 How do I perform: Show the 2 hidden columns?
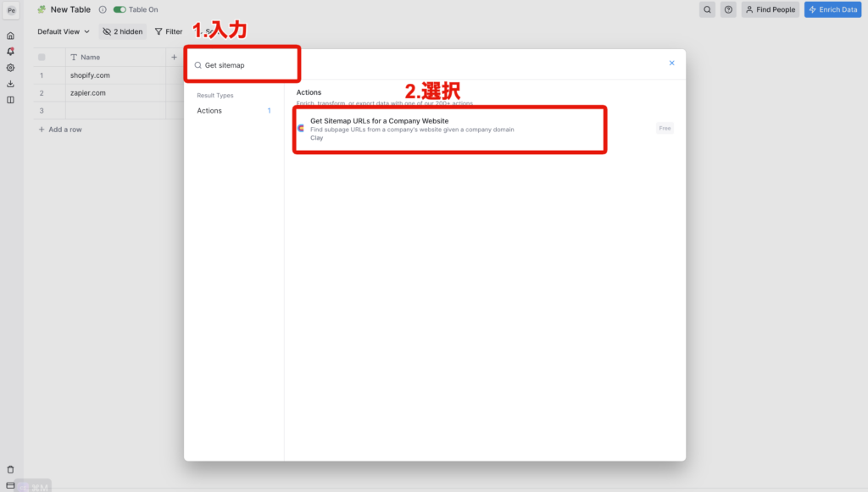123,31
